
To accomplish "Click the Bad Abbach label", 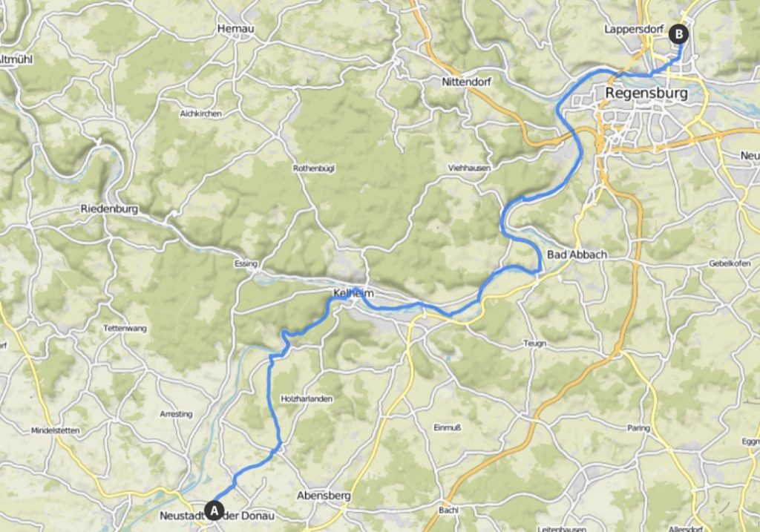I will [577, 254].
